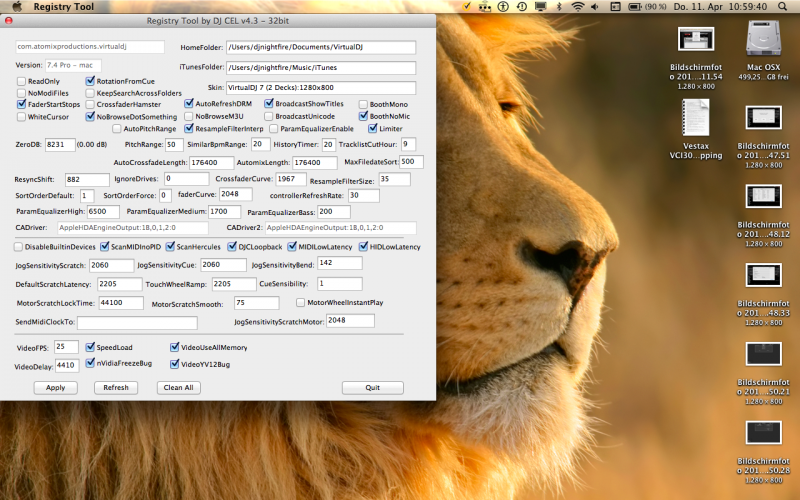This screenshot has width=800, height=500.
Task: Click into the PitchRange input field
Action: (x=172, y=145)
